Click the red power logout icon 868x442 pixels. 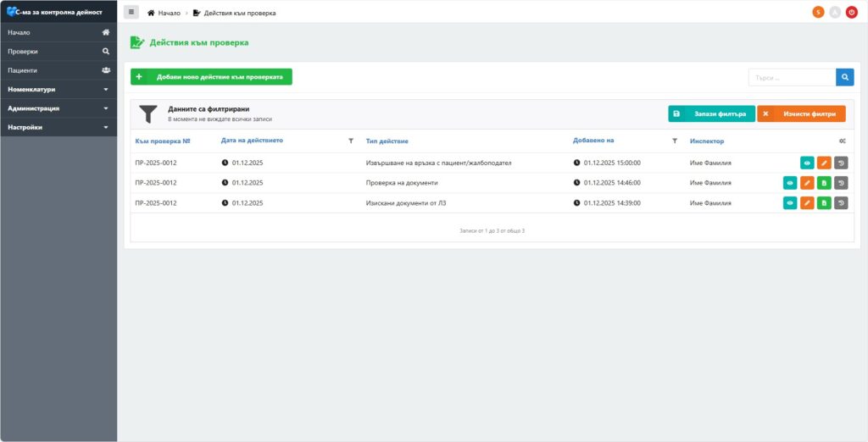coord(852,12)
